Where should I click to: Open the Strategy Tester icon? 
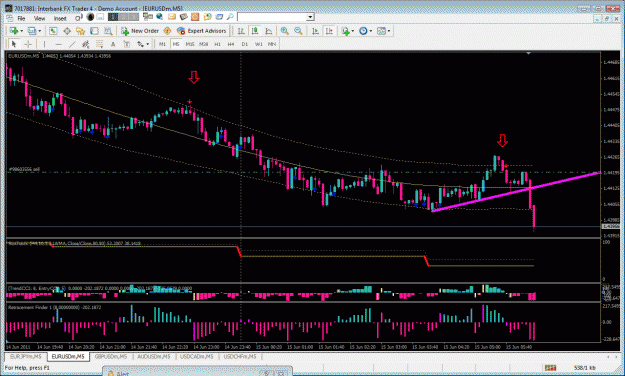(108, 31)
